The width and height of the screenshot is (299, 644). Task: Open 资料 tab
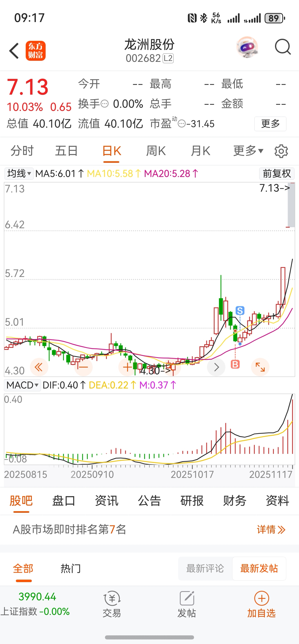click(x=277, y=501)
